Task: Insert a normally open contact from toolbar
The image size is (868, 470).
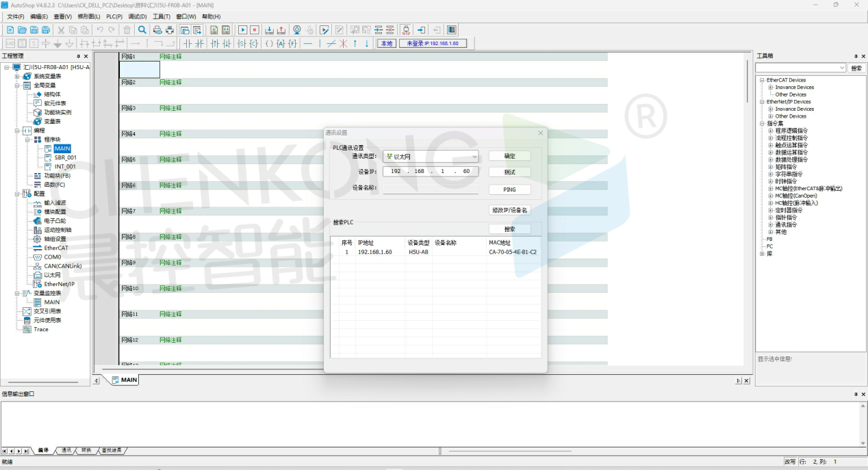Action: point(188,43)
